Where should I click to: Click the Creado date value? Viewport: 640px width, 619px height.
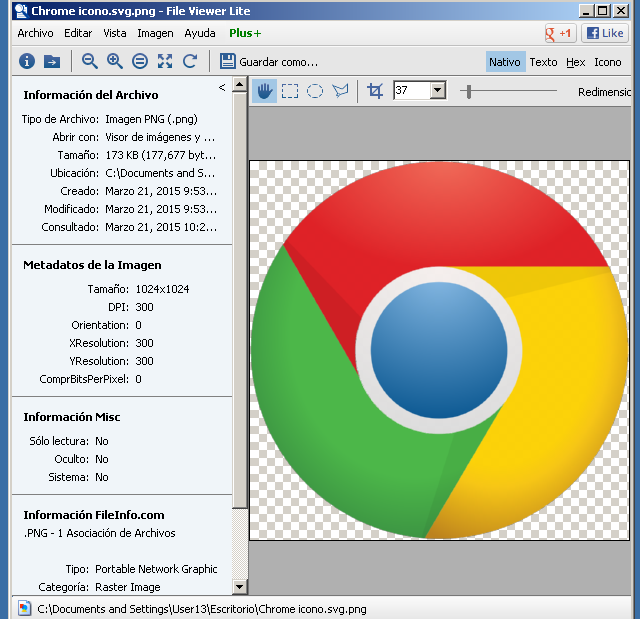point(161,191)
